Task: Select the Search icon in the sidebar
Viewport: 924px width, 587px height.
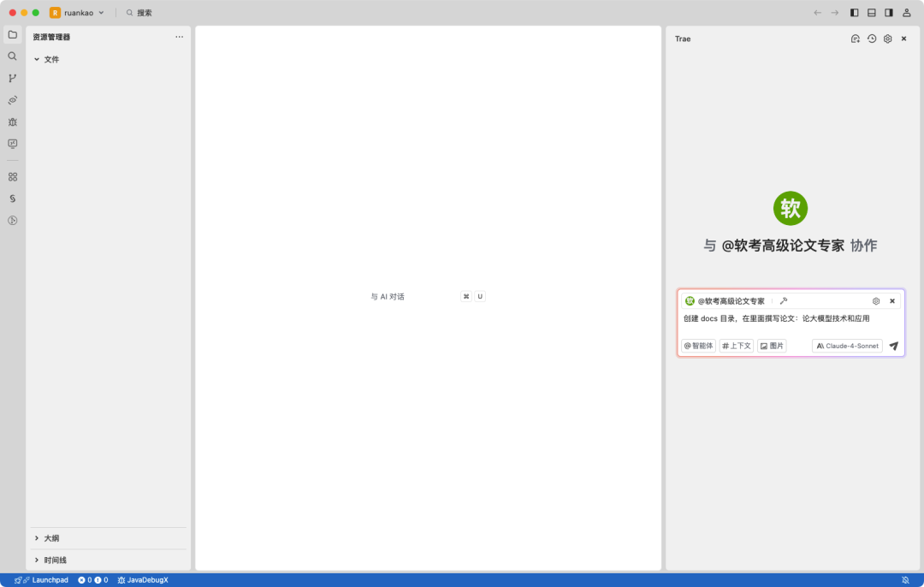Action: (13, 56)
